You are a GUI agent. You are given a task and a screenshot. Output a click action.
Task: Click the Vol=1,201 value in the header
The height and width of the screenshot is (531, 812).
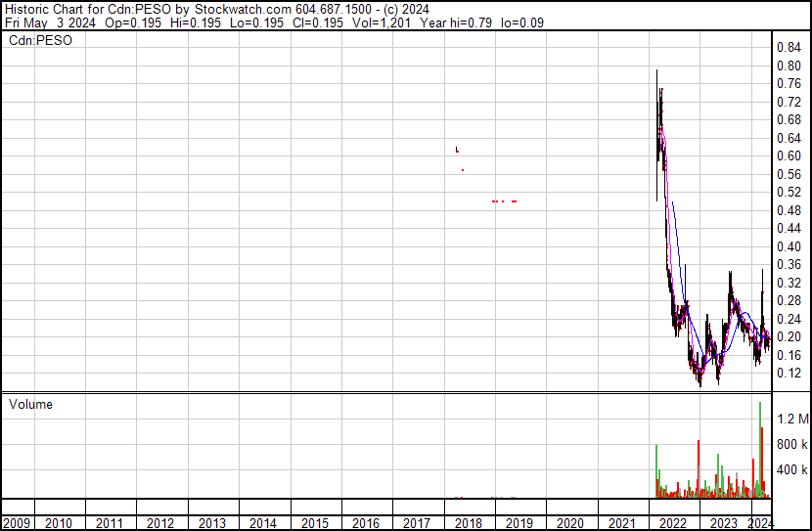coord(376,22)
